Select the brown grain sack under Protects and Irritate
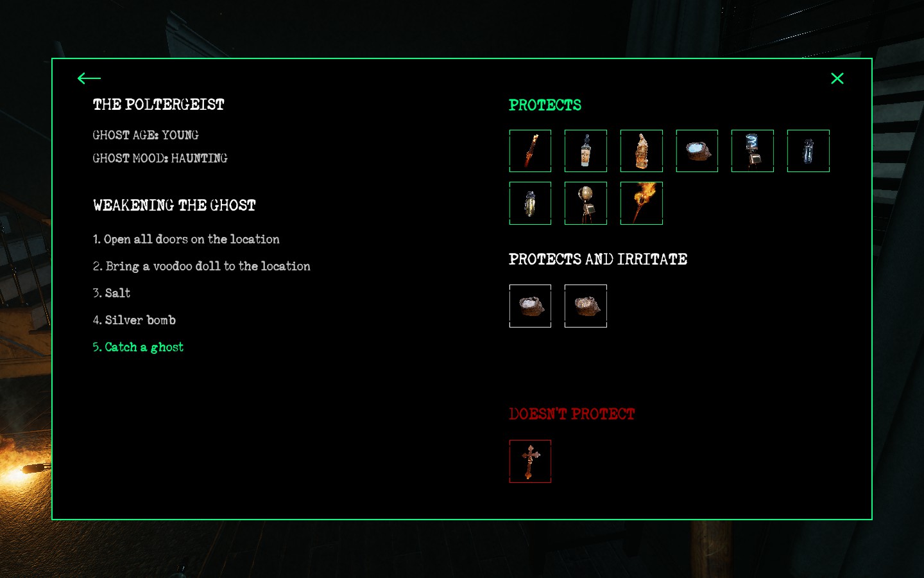Viewport: 924px width, 578px height. [x=586, y=306]
